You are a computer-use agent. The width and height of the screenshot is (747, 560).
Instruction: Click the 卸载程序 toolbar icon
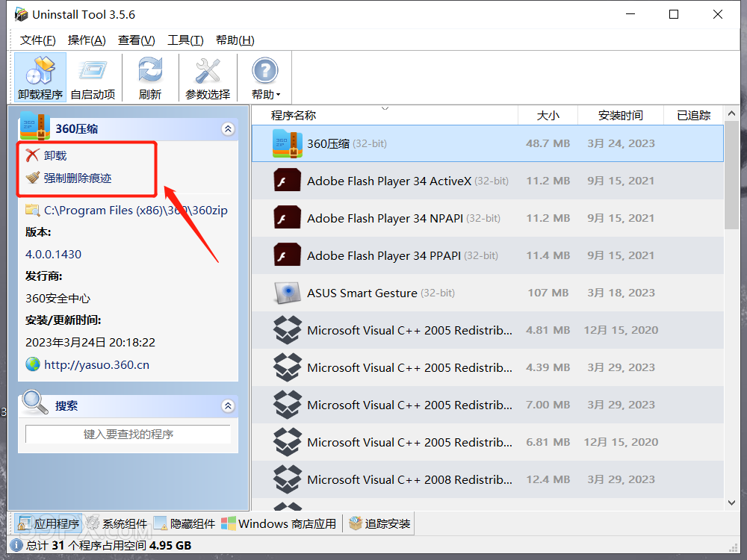40,78
